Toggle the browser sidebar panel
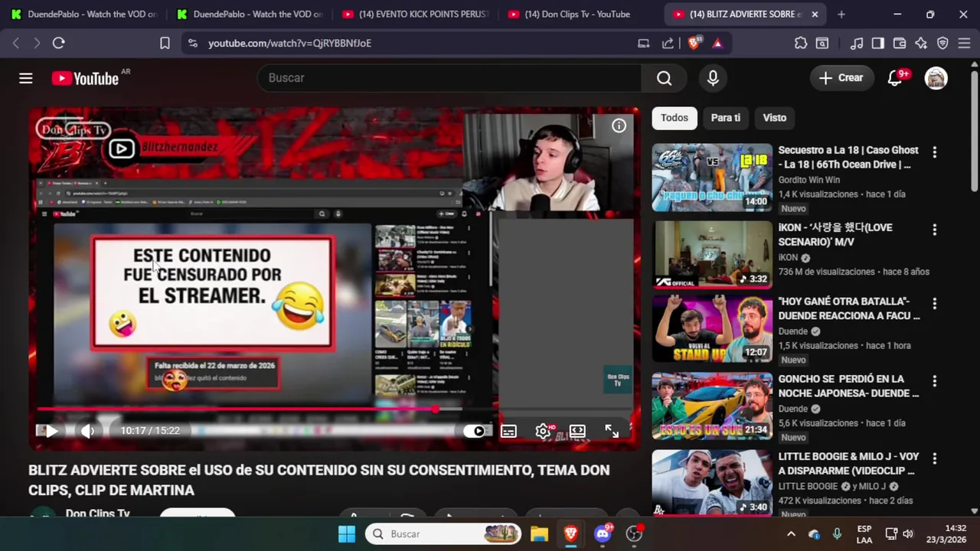This screenshot has width=980, height=551. click(878, 44)
